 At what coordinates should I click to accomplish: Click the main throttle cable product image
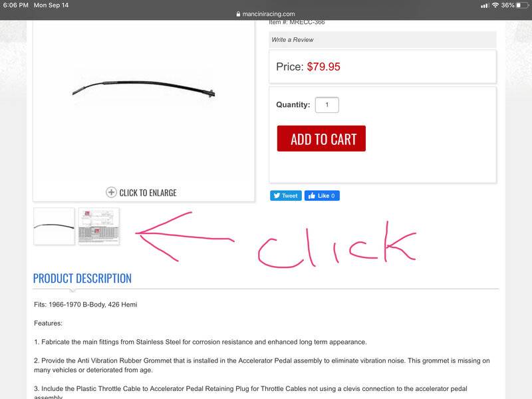(144, 89)
